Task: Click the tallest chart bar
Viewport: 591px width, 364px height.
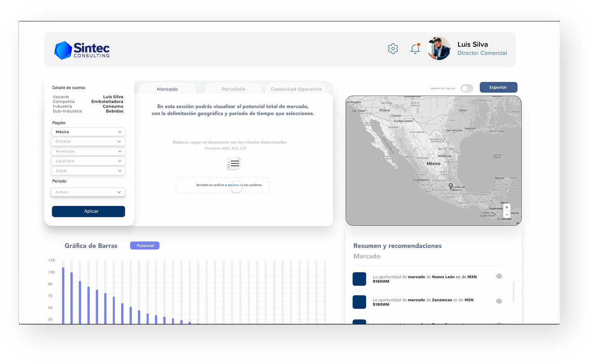Action: [63, 296]
